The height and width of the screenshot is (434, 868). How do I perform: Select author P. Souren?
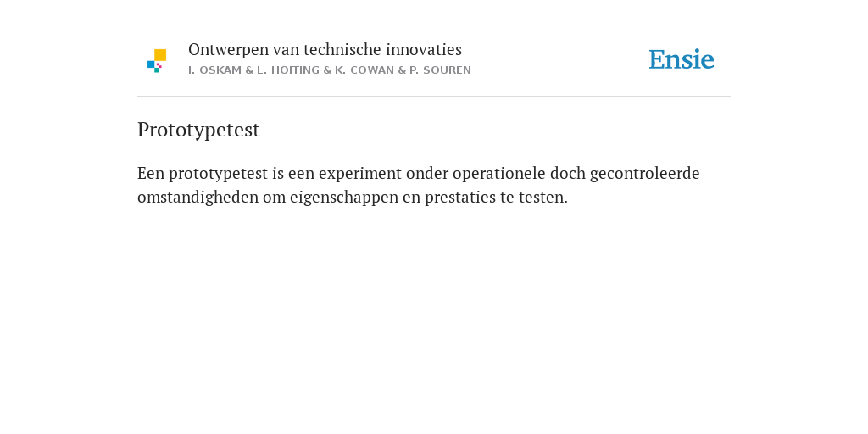[440, 70]
